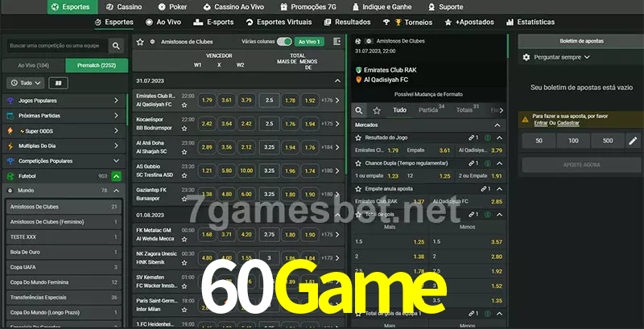Image resolution: width=644 pixels, height=329 pixels.
Task: Star the AS Gubbio match
Action: click(x=184, y=175)
